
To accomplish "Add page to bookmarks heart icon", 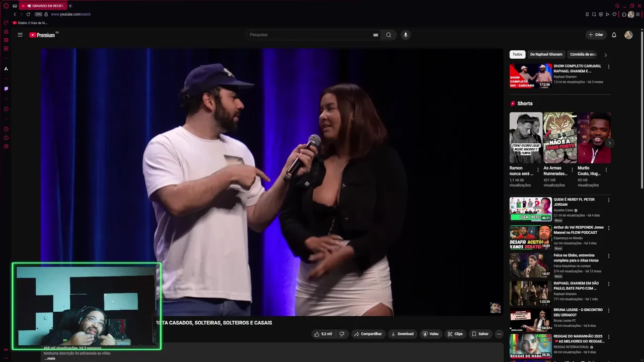I will pyautogui.click(x=614, y=14).
